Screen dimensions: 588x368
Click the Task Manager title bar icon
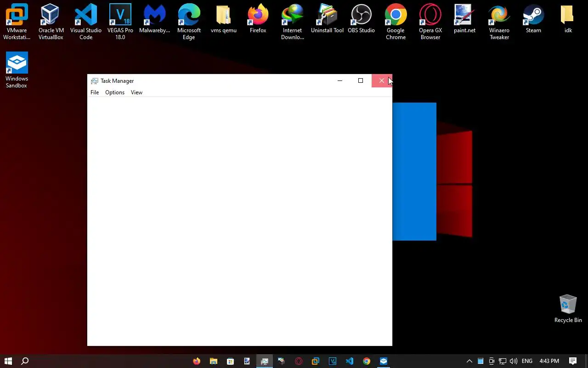[95, 81]
